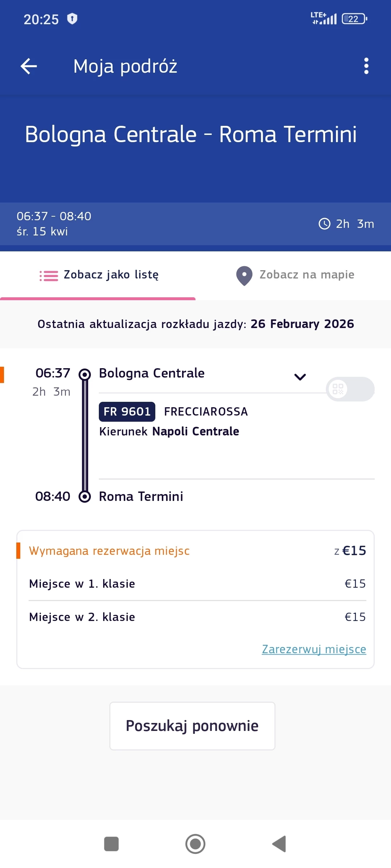Switch to Zobacz jako listę tab
The height and width of the screenshot is (868, 391).
pyautogui.click(x=111, y=275)
